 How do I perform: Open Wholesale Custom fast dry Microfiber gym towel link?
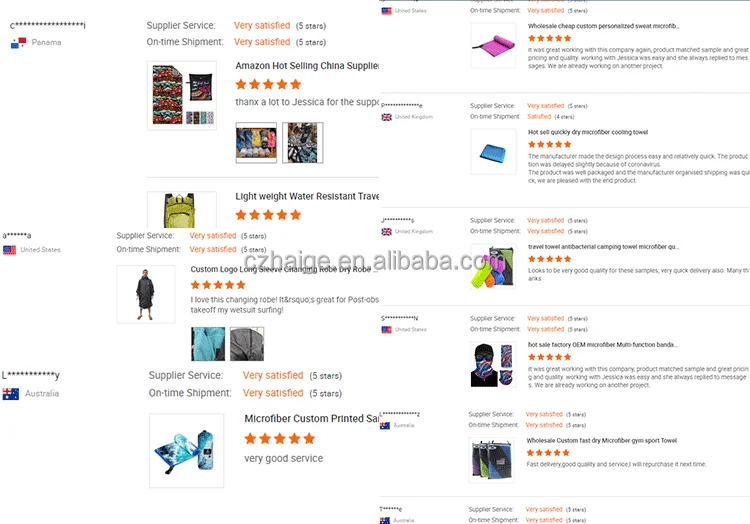coord(602,441)
